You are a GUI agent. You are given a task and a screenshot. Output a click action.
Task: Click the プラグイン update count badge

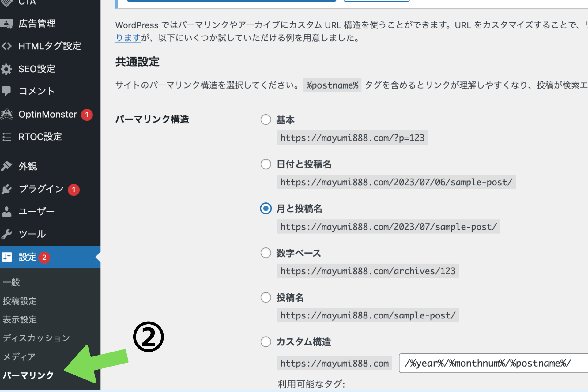click(x=73, y=190)
